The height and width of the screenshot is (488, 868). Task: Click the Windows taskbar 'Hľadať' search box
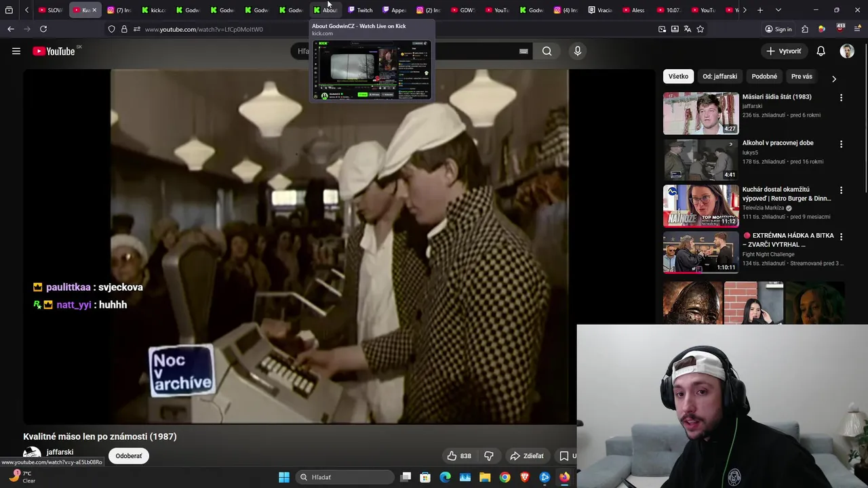345,477
